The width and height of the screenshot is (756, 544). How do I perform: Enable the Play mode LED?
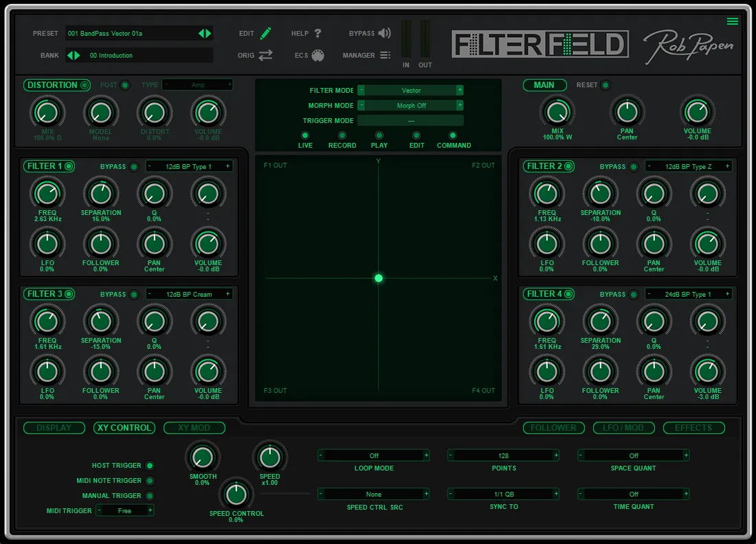(379, 135)
